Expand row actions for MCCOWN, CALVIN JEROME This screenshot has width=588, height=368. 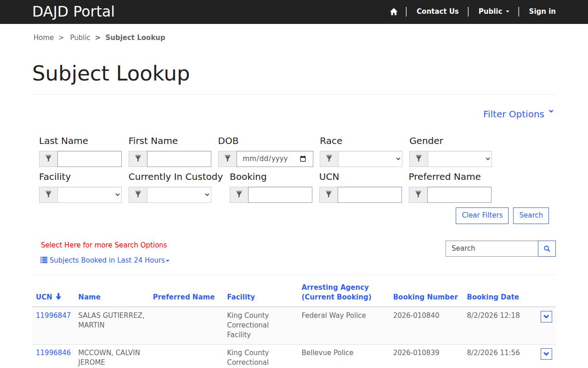click(546, 354)
